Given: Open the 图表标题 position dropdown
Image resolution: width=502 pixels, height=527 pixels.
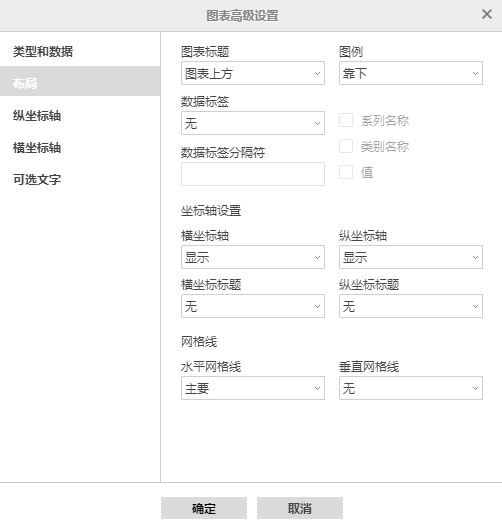Looking at the screenshot, I should click(x=253, y=73).
